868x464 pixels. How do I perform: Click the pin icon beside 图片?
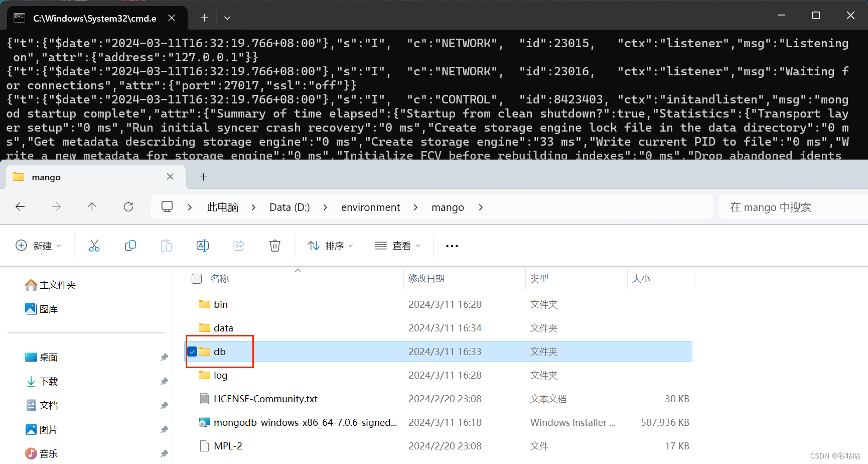164,430
